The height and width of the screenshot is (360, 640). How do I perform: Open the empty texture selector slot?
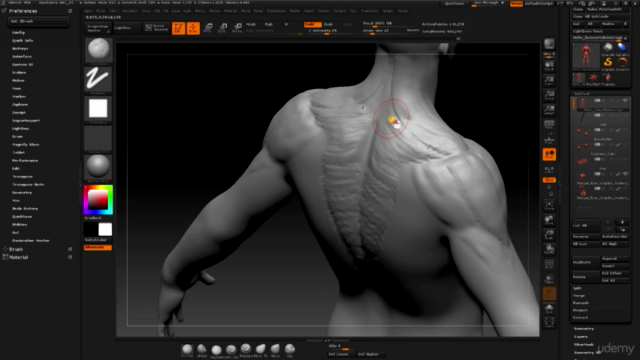pos(98,138)
